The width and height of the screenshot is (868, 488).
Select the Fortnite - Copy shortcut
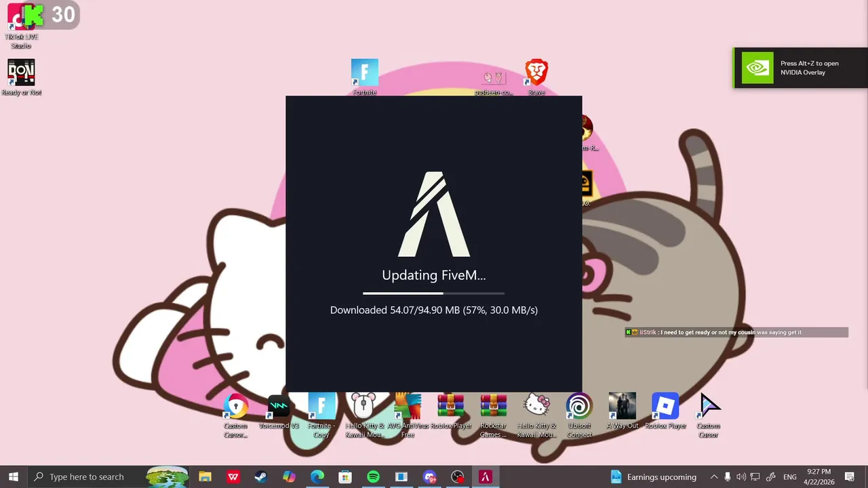pos(321,415)
